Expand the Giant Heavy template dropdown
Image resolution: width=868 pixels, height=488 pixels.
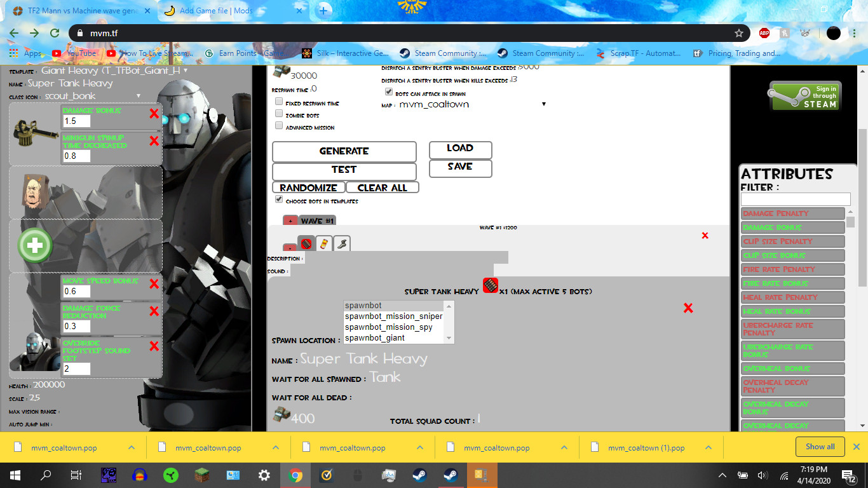pos(114,71)
